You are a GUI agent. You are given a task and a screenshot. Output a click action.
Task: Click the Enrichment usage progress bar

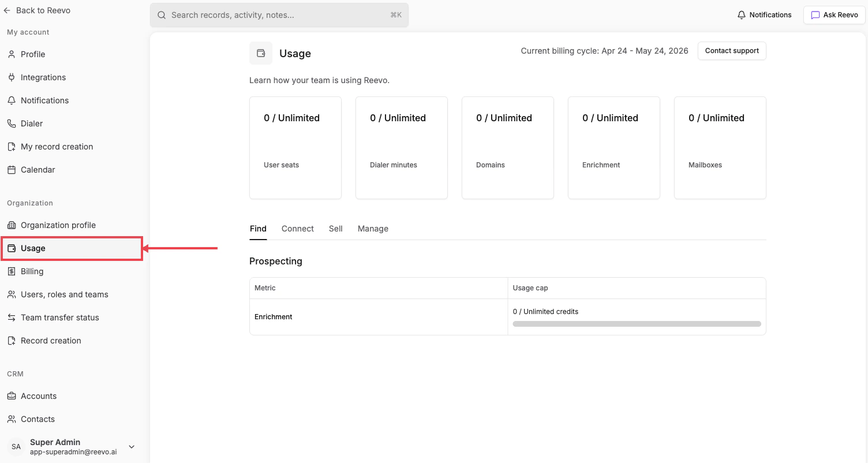637,324
